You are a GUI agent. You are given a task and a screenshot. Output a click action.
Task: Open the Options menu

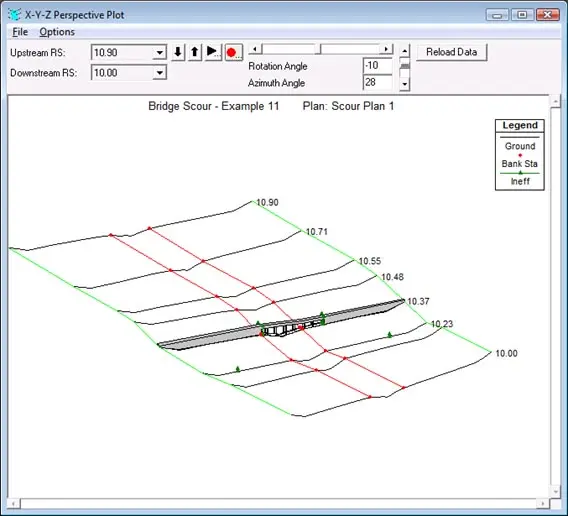tap(57, 32)
